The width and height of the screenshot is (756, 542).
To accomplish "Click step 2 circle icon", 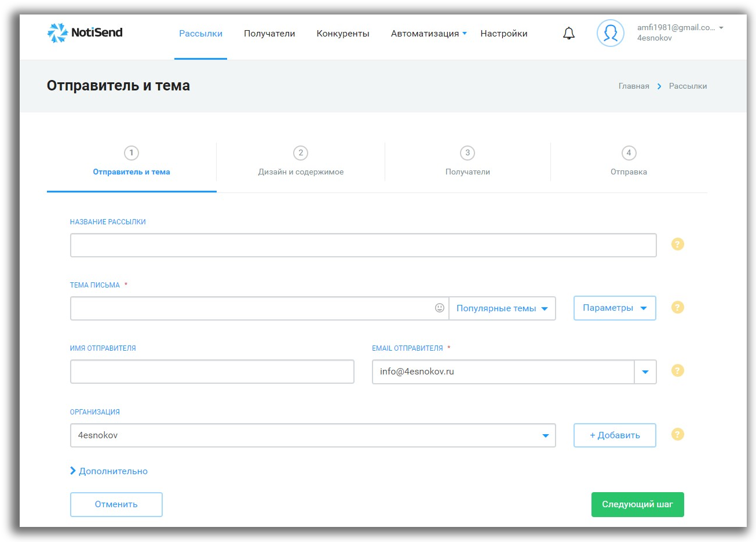I will pos(300,153).
